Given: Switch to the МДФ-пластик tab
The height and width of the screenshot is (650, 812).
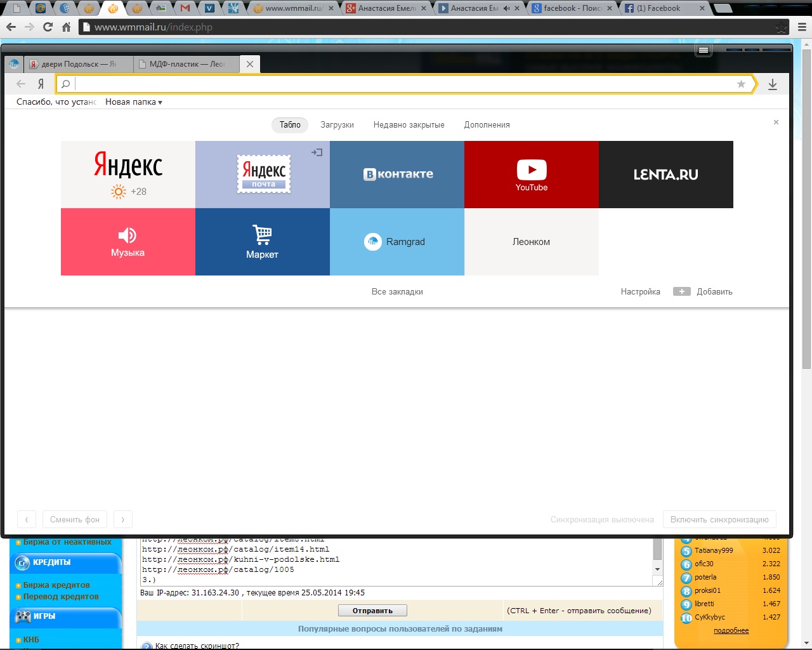Looking at the screenshot, I should point(187,64).
